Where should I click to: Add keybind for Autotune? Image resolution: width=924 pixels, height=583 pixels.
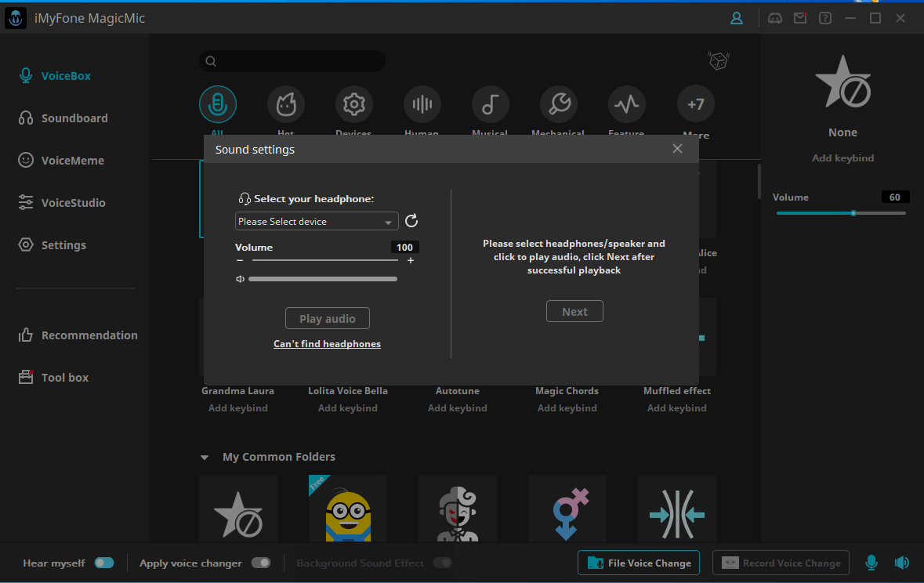click(457, 408)
